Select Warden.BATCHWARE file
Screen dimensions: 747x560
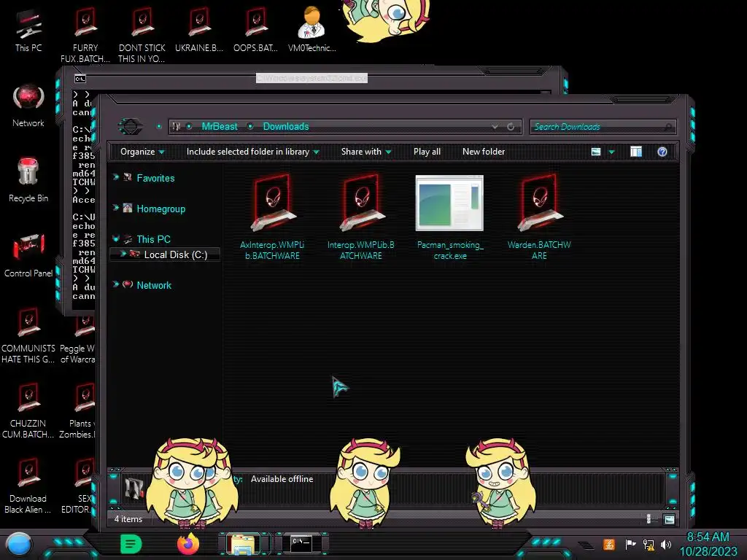tap(539, 217)
